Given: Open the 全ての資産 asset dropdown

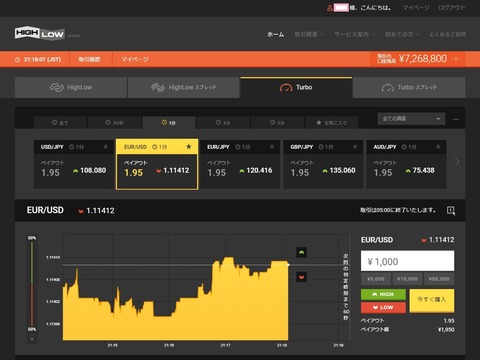Looking at the screenshot, I should (411, 119).
